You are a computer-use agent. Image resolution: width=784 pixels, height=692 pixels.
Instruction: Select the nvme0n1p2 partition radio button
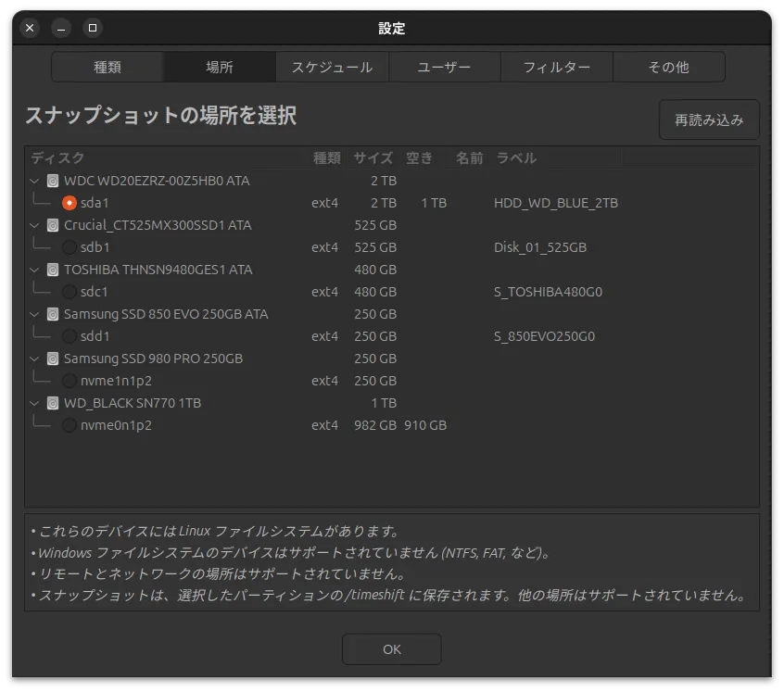click(x=69, y=425)
